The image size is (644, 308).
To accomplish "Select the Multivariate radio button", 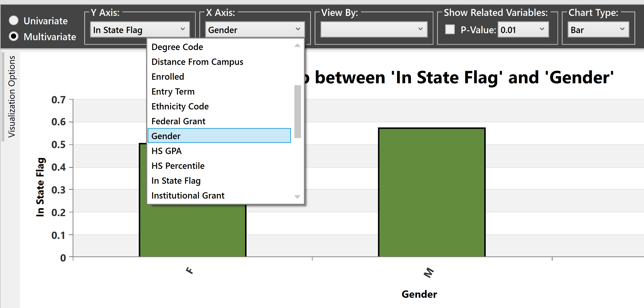I will tap(14, 36).
